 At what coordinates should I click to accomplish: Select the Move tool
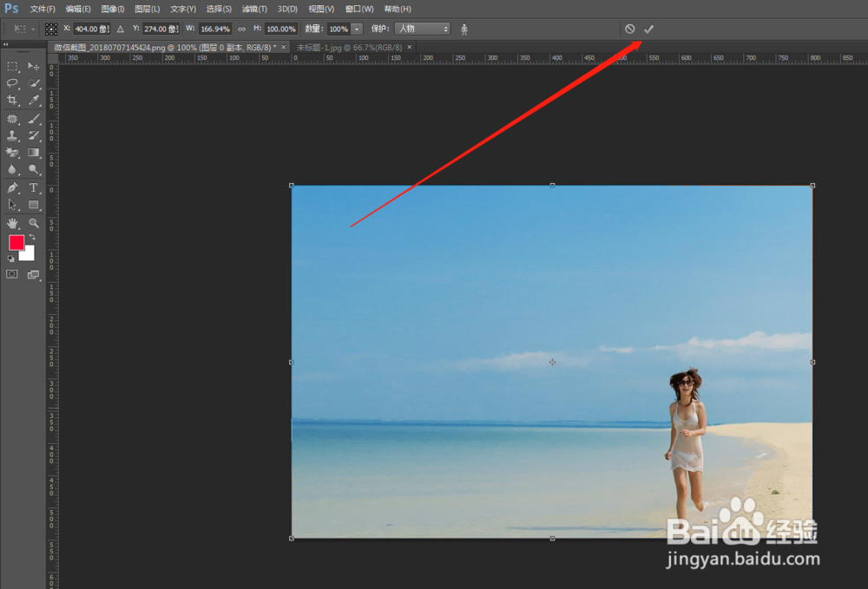34,67
